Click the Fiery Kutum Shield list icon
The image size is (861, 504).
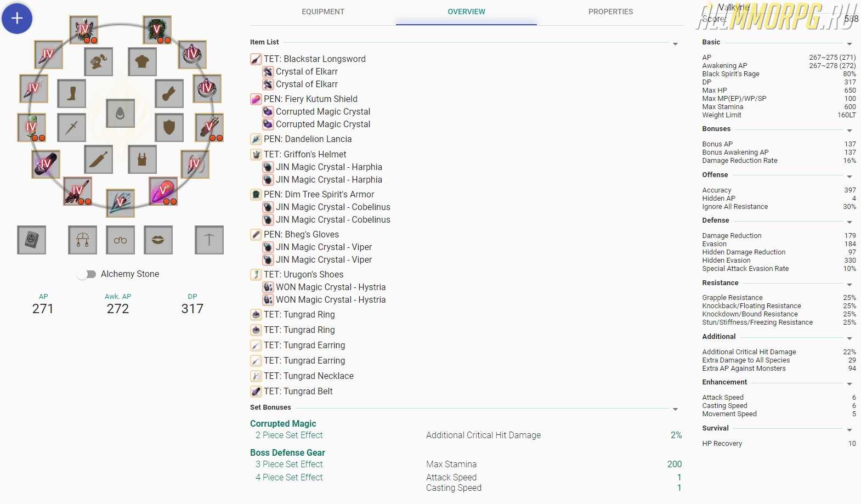pyautogui.click(x=256, y=99)
